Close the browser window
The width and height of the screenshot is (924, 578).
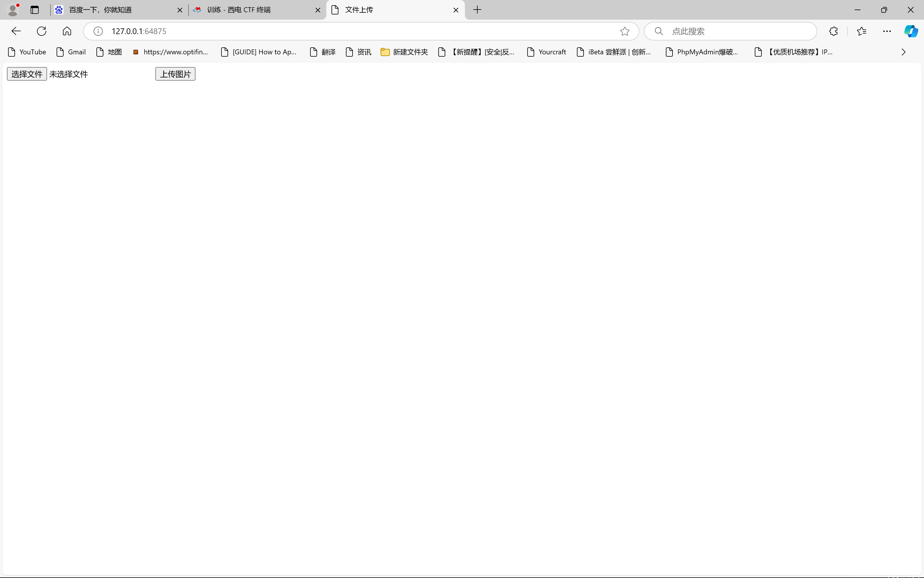point(911,10)
